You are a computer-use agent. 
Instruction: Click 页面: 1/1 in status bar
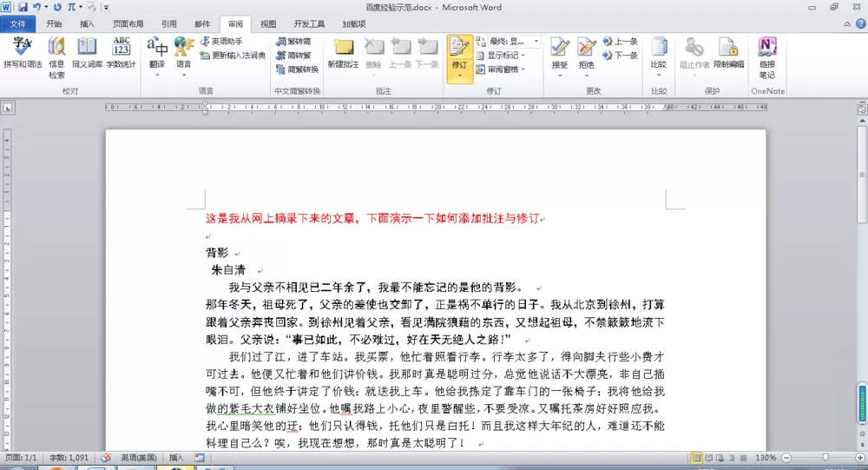[21, 458]
